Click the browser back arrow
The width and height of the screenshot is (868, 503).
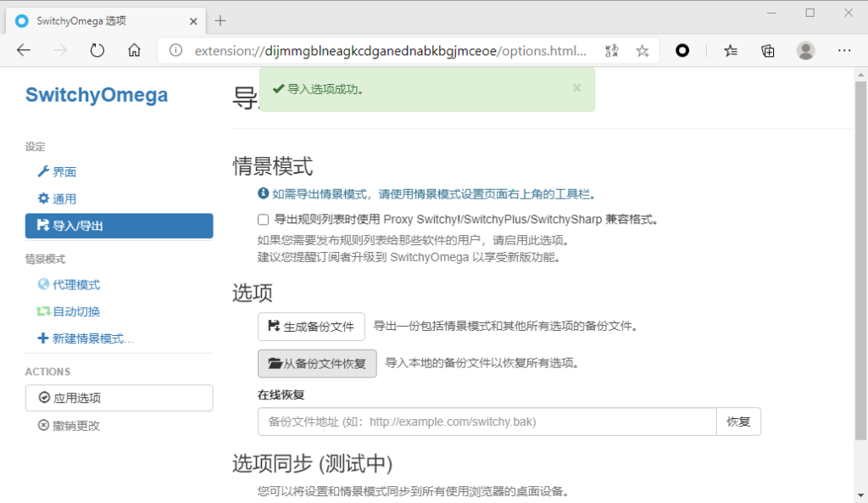(x=24, y=51)
